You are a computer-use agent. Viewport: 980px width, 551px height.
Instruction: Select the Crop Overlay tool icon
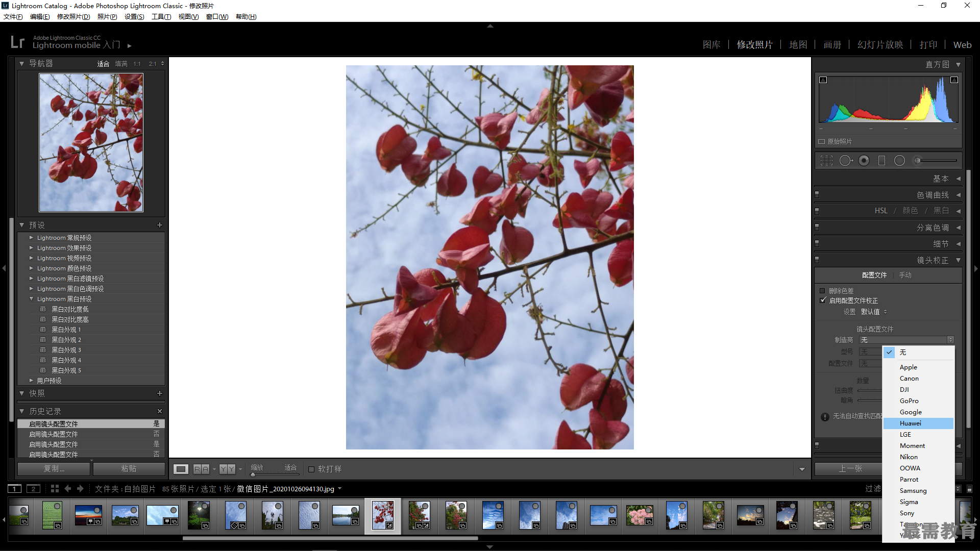pyautogui.click(x=826, y=161)
